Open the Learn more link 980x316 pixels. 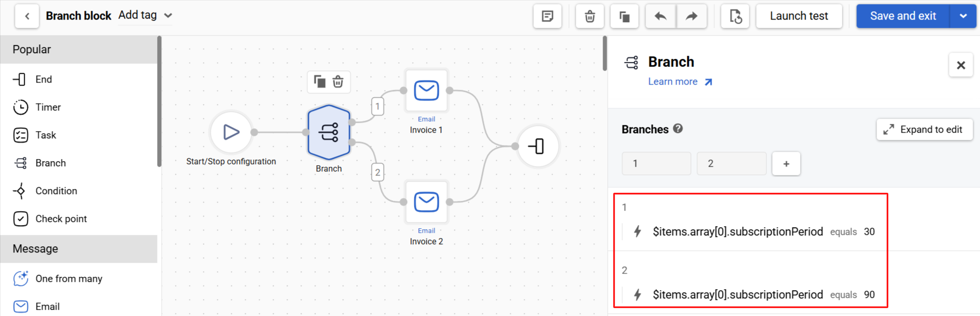(680, 82)
